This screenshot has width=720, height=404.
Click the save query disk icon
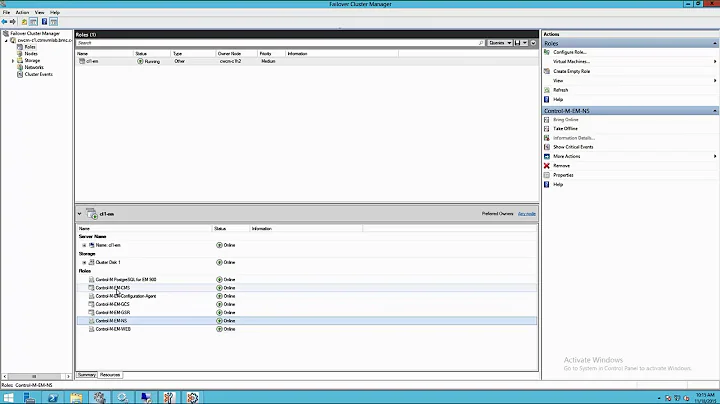[518, 43]
